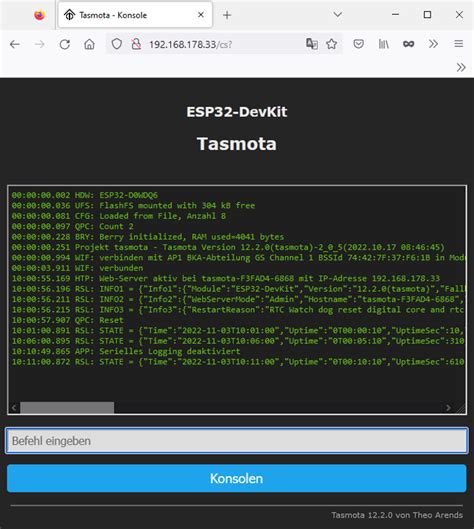Click the Tasmota heading text
Viewport: 474px width, 529px height.
(236, 144)
